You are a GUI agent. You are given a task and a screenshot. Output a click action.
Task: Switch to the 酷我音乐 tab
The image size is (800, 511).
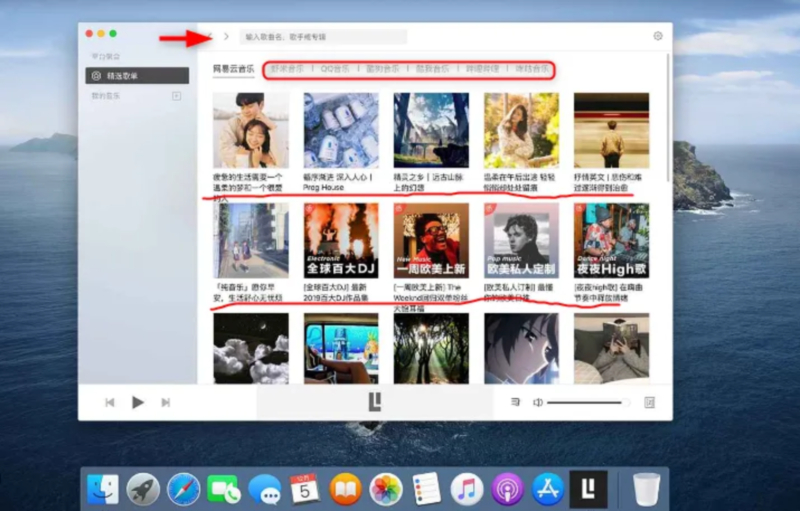433,68
